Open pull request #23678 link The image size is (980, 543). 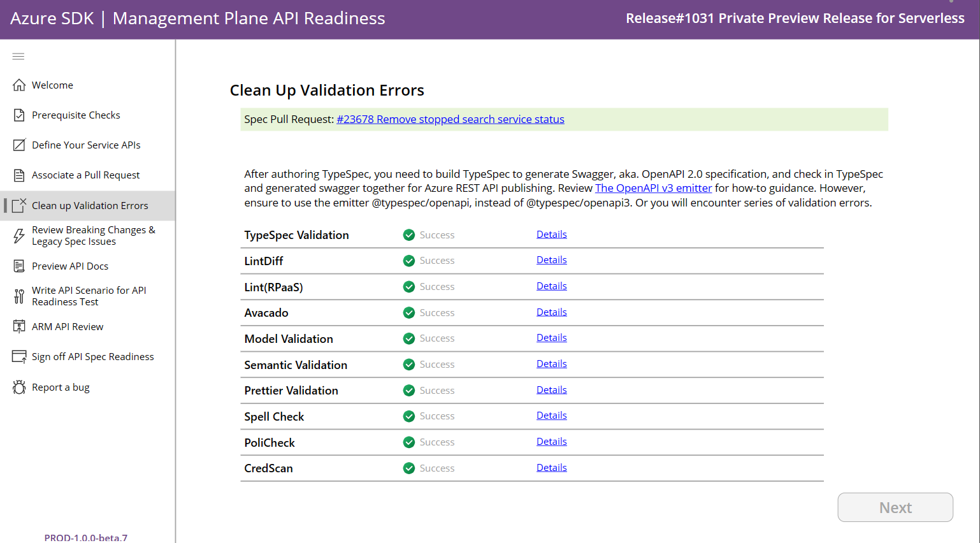[x=450, y=119]
